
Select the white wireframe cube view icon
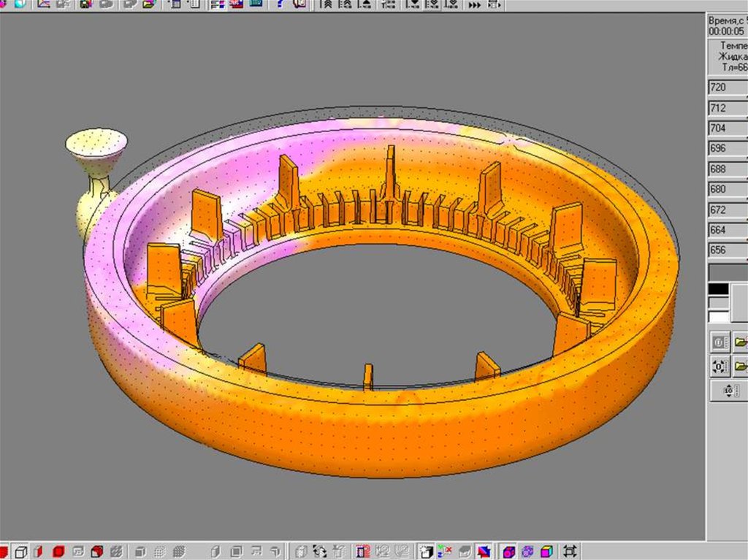pyautogui.click(x=21, y=551)
